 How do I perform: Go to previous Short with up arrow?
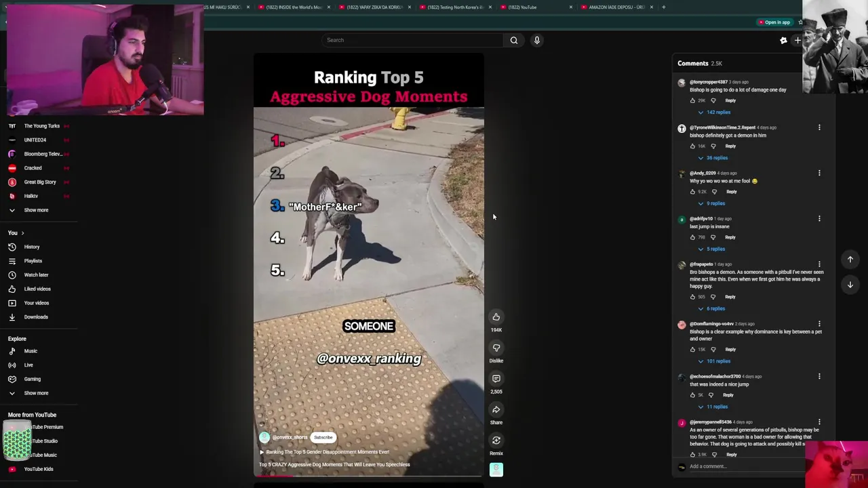[850, 260]
